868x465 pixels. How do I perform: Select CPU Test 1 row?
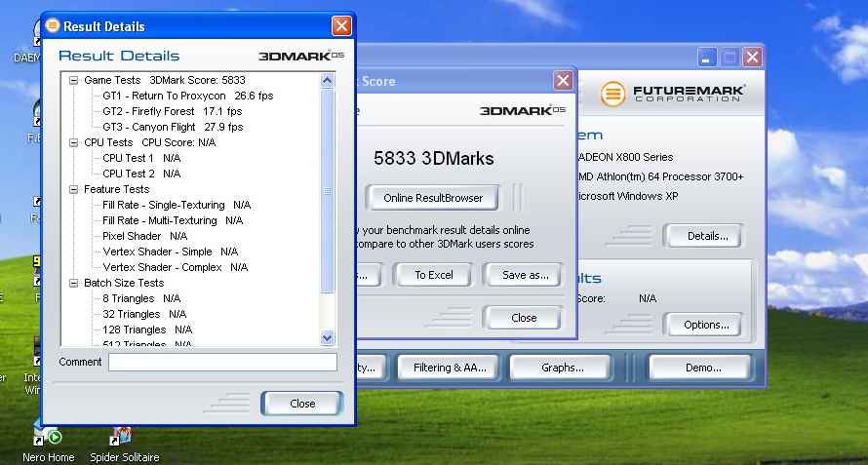pyautogui.click(x=141, y=158)
